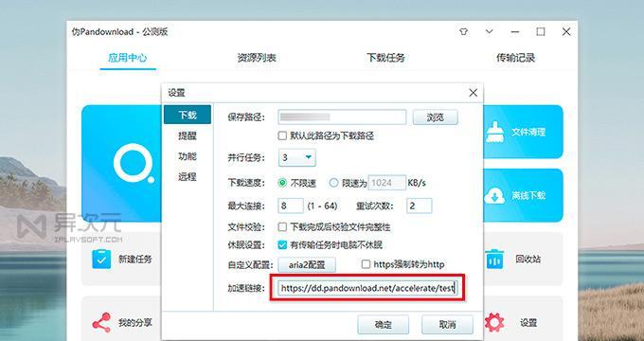Screen dimensions: 644x341
Task: Switch to the 资源列表 tab
Action: click(257, 58)
